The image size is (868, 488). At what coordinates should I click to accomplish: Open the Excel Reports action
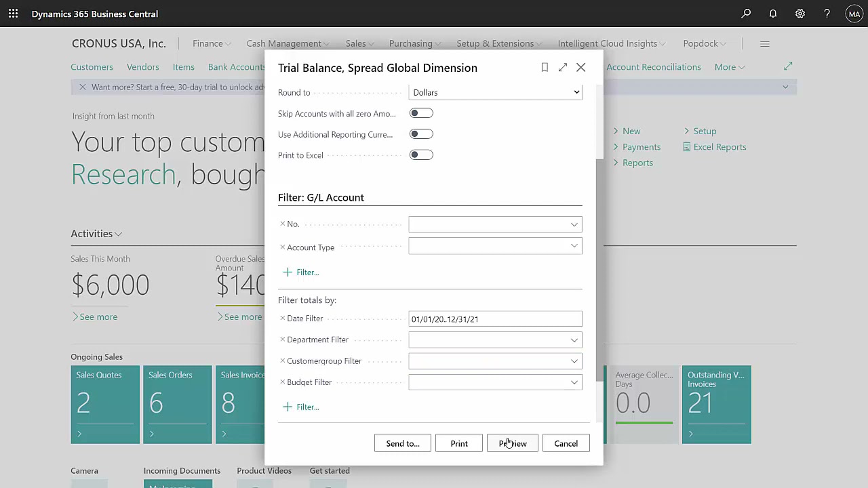pyautogui.click(x=714, y=146)
